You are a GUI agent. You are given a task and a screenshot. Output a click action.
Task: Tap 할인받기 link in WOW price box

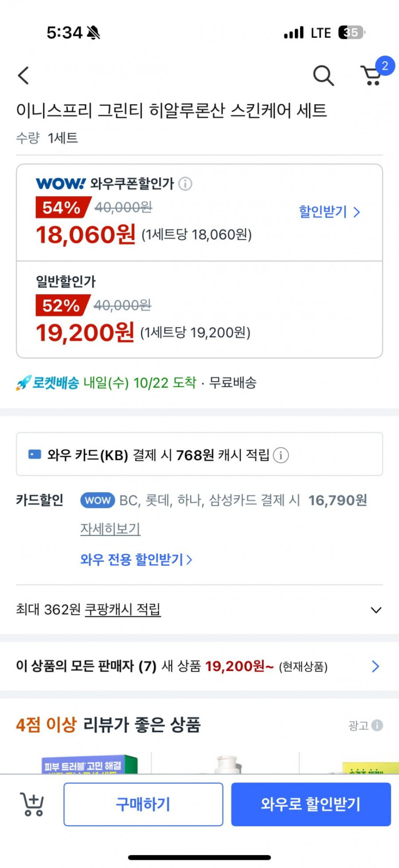click(329, 212)
